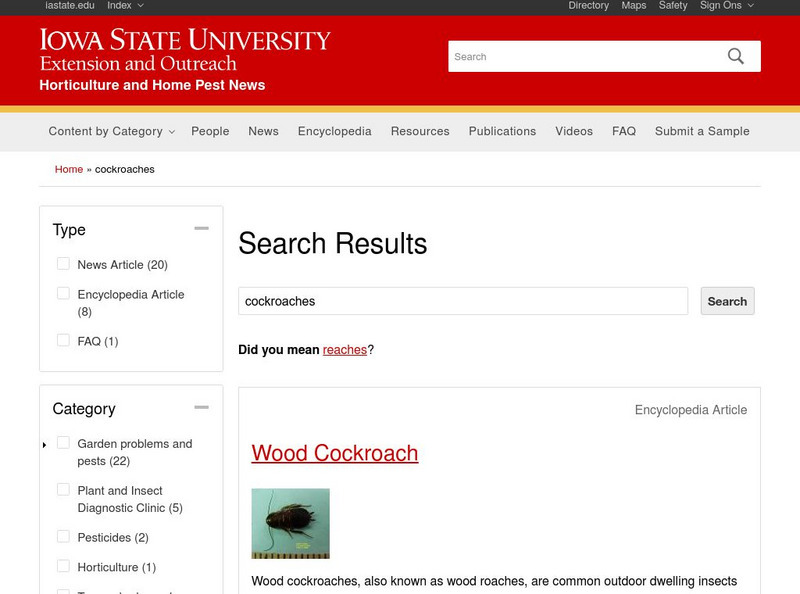This screenshot has height=594, width=800.
Task: Open "Submit a Sample" navigation item
Action: click(702, 131)
